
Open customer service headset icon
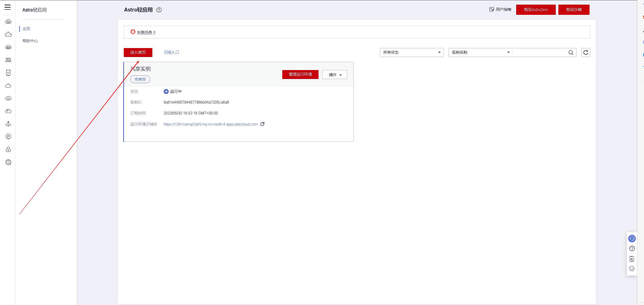[x=632, y=239]
